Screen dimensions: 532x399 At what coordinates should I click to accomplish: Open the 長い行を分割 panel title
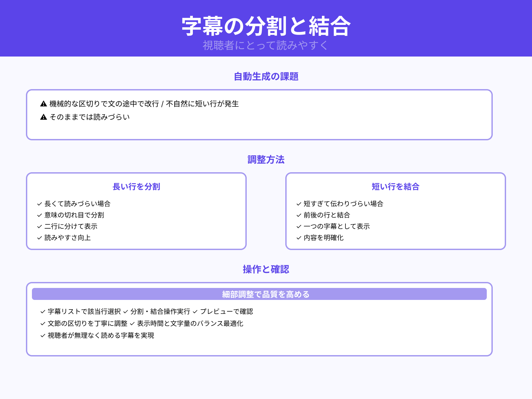click(x=136, y=187)
